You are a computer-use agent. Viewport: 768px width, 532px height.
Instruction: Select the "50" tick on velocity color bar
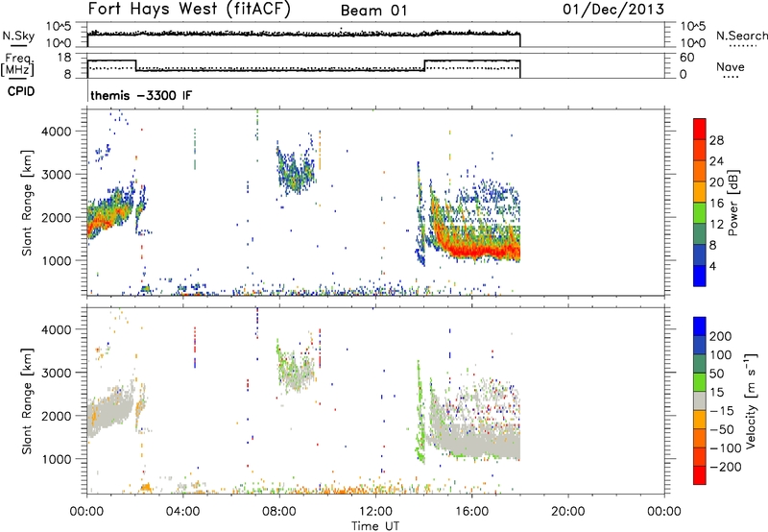[717, 374]
